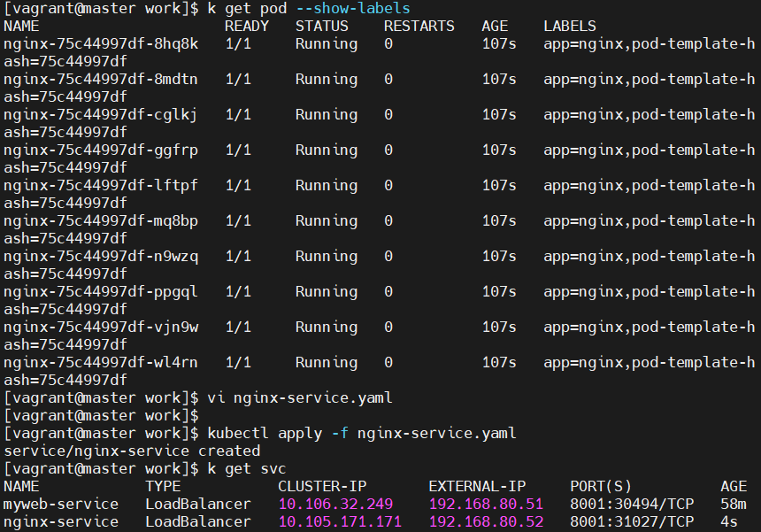Click the EXTERNAL-IP column header

[x=477, y=487]
